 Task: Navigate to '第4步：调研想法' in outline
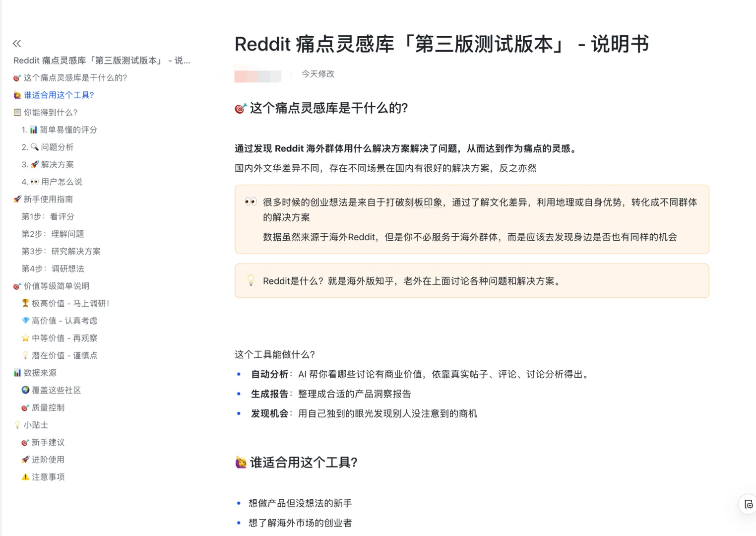53,269
